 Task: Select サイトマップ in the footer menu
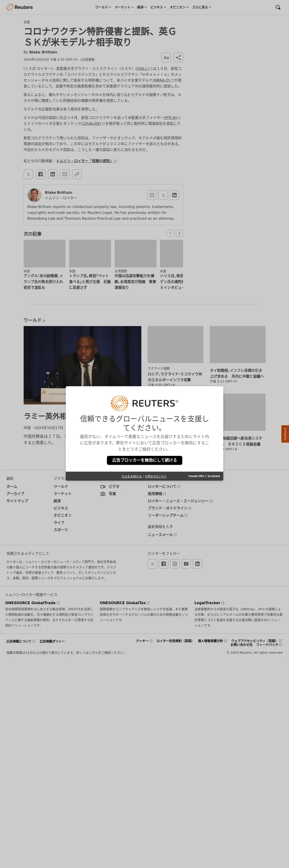click(17, 501)
